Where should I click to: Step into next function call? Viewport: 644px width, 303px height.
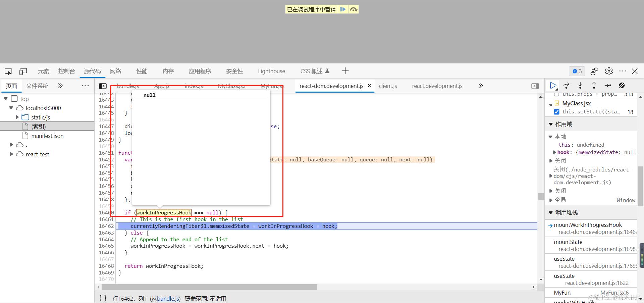pos(580,86)
